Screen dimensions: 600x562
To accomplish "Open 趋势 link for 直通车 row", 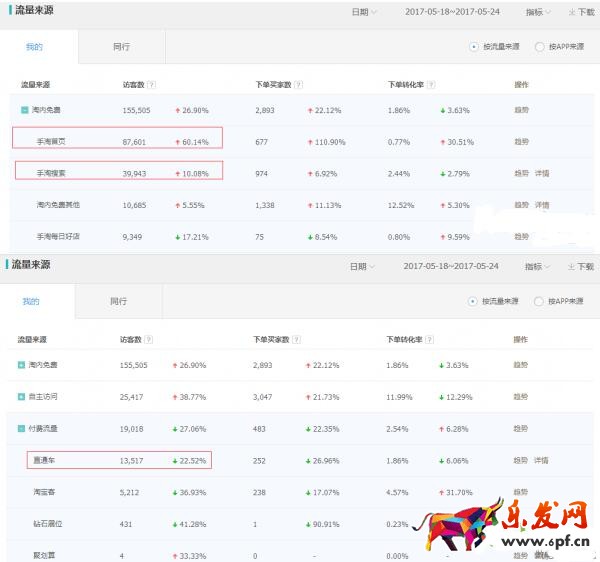I will (520, 460).
